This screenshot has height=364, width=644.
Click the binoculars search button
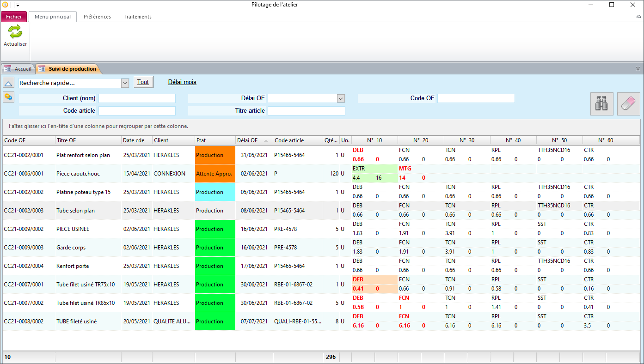pyautogui.click(x=601, y=104)
